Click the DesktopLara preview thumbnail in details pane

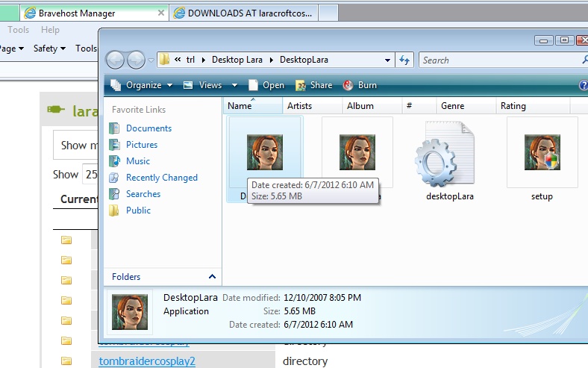[x=130, y=312]
